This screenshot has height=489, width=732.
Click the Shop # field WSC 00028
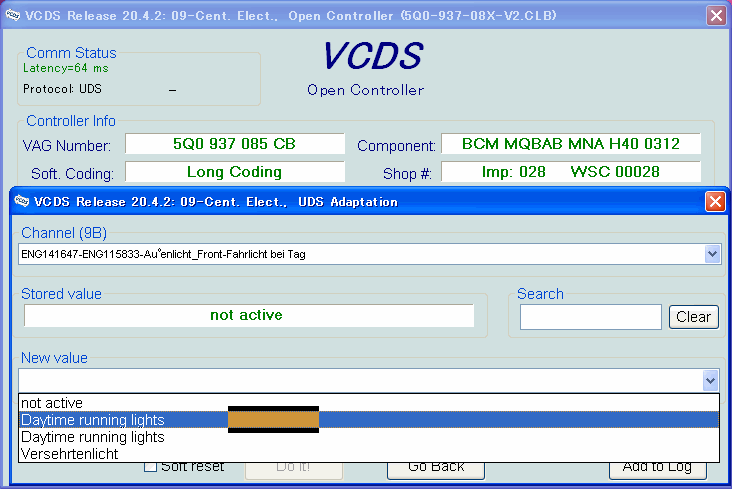[570, 172]
